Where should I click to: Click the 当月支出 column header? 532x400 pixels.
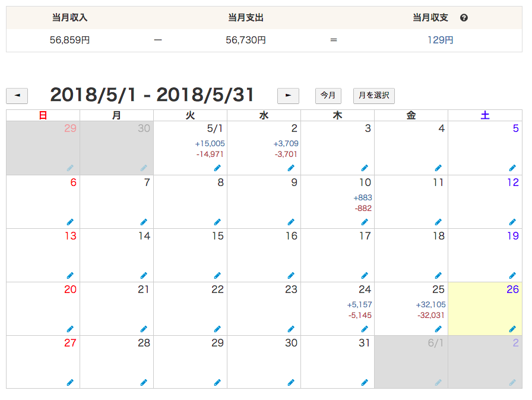pos(246,18)
